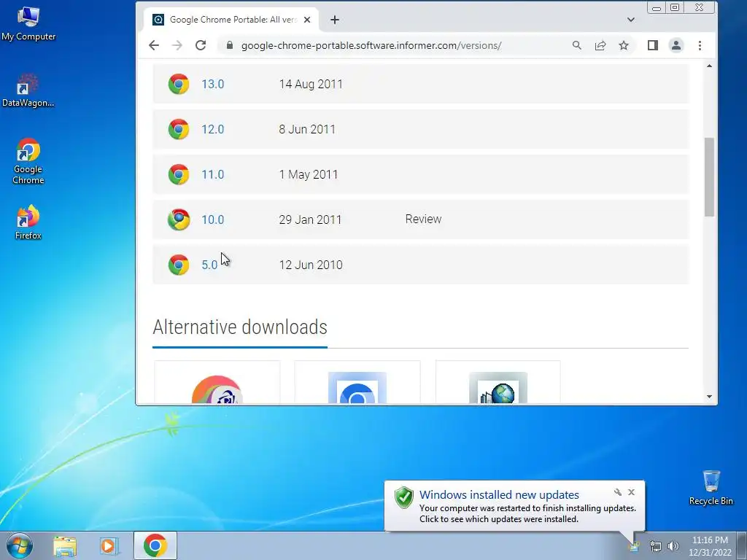Screen dimensions: 747x560
Task: Click the vertical scrollbar thumb
Action: [x=709, y=177]
